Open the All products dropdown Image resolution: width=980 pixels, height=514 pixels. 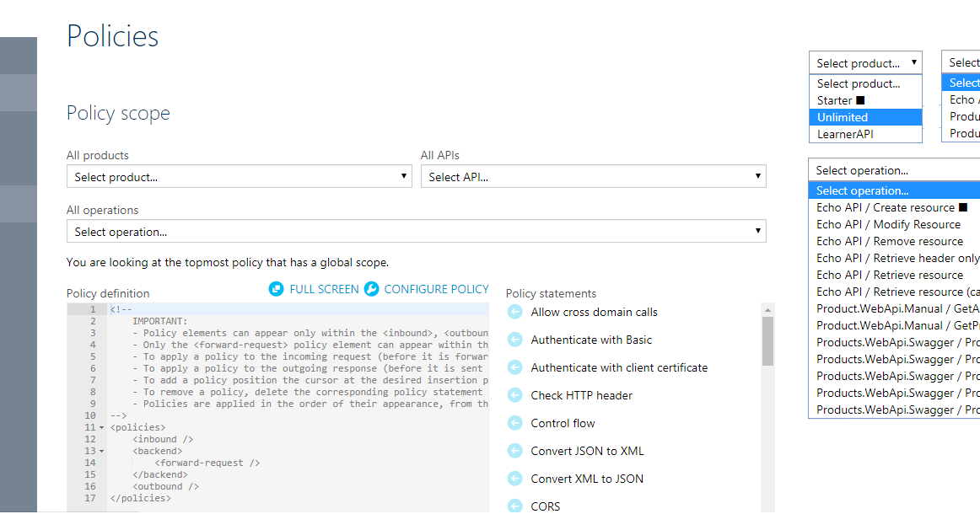click(x=239, y=176)
